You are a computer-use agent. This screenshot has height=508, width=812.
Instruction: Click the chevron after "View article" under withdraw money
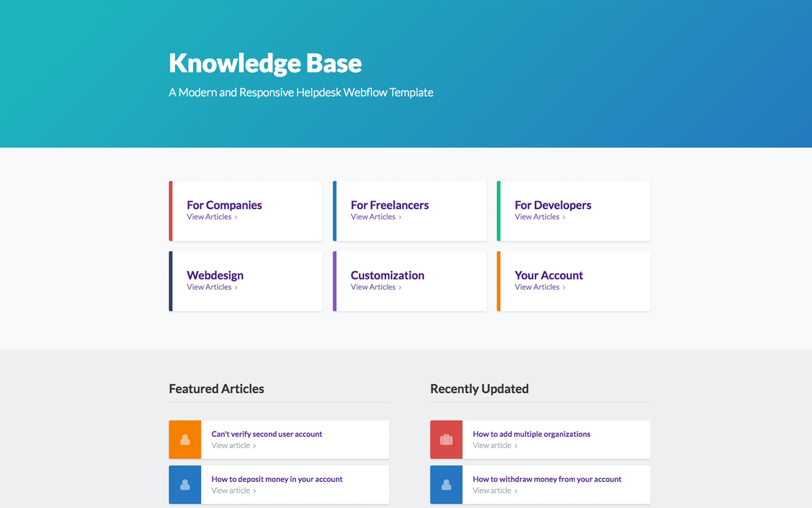pos(516,491)
